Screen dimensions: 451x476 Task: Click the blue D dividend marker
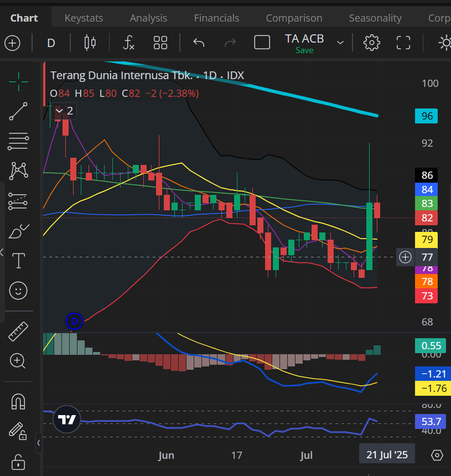point(74,321)
